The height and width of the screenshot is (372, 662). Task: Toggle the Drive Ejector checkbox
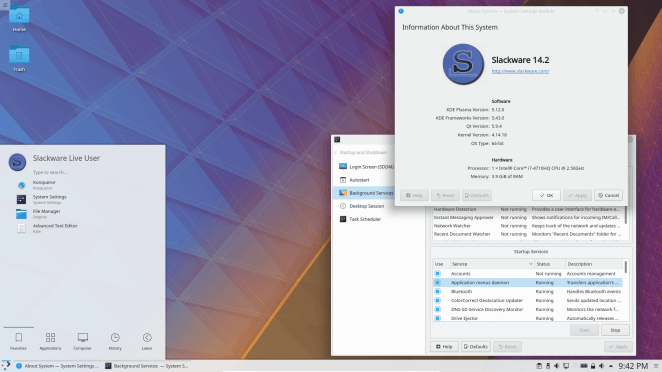(438, 318)
